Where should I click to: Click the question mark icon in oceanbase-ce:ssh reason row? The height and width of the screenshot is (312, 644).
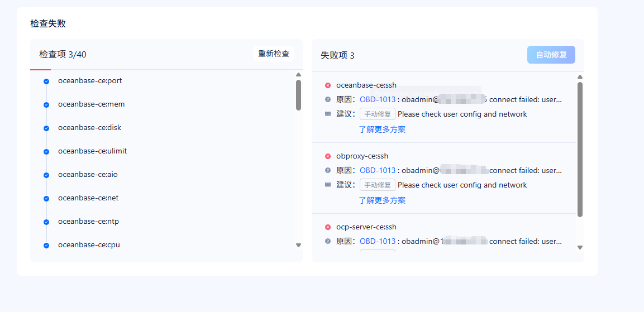pos(328,99)
